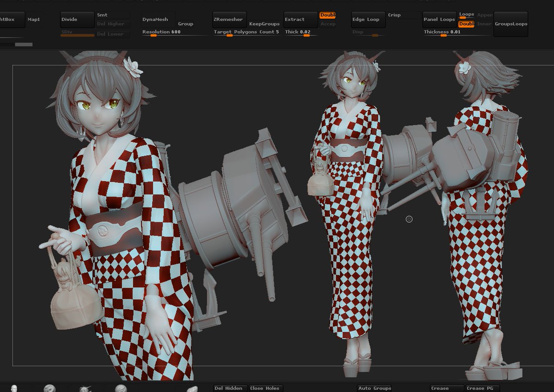
Task: Toggle the KeepGroups option
Action: point(264,24)
